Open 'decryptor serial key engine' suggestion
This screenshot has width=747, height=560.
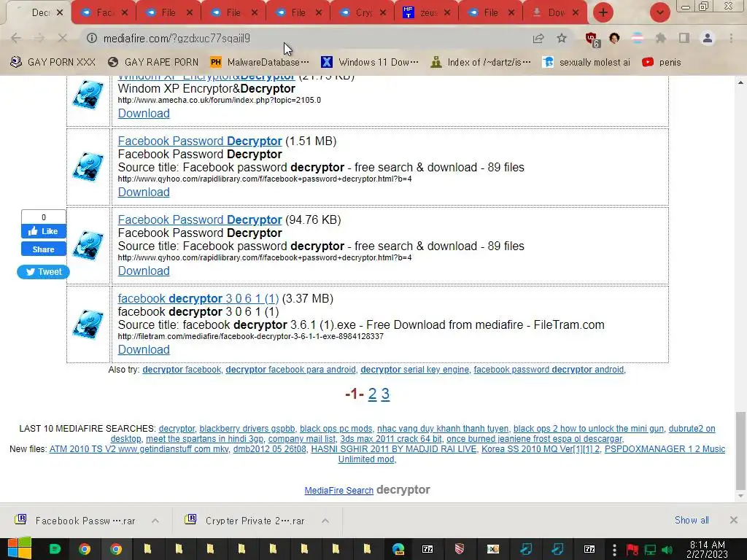415,370
